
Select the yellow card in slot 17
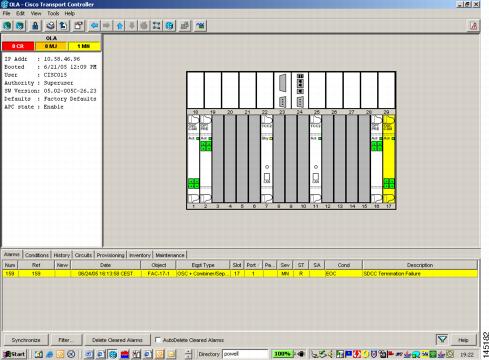click(389, 159)
